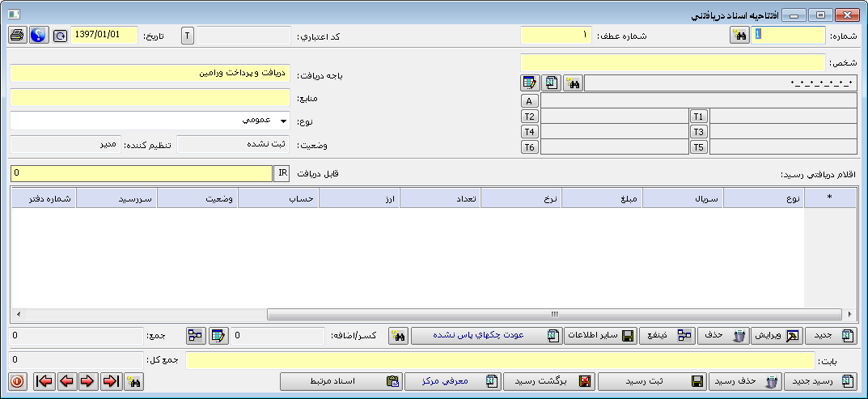Click the single left arrow navigation icon

coord(66,381)
